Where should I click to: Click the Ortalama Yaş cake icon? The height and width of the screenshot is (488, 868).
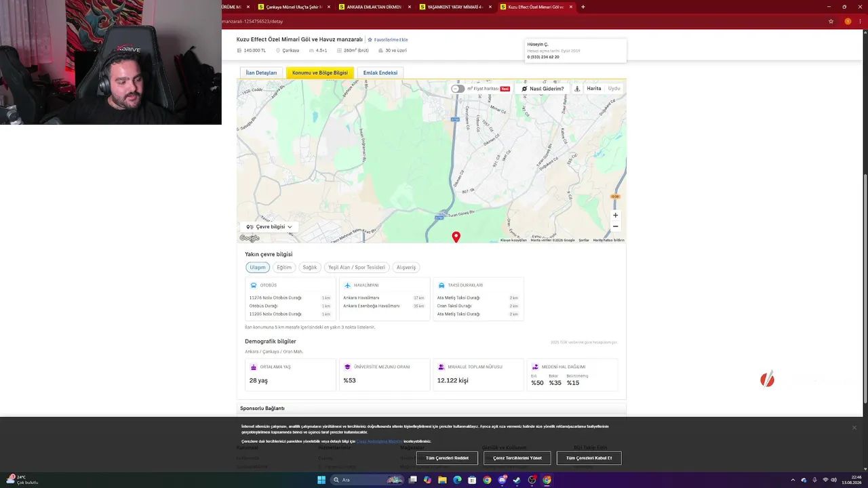(254, 367)
